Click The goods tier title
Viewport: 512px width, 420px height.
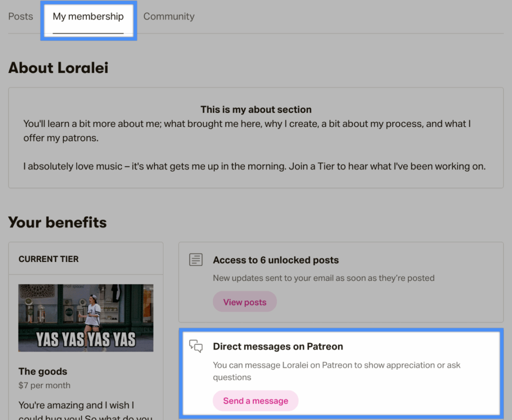(43, 371)
